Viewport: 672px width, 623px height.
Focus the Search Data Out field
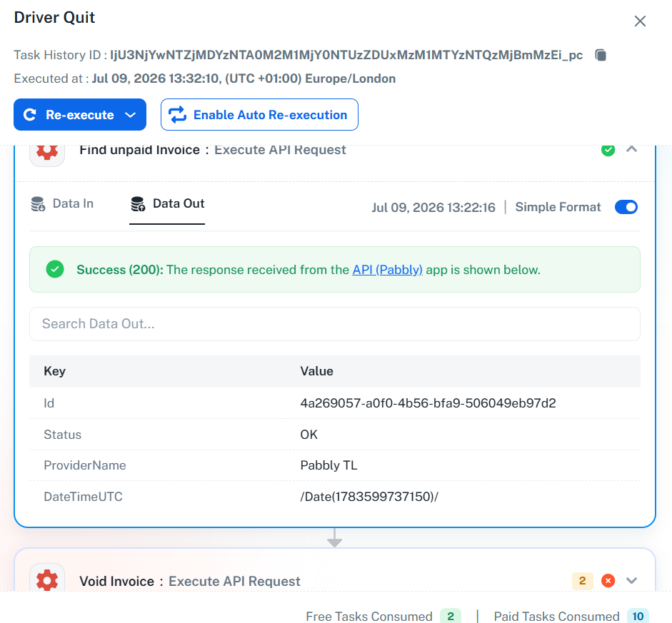coord(335,324)
